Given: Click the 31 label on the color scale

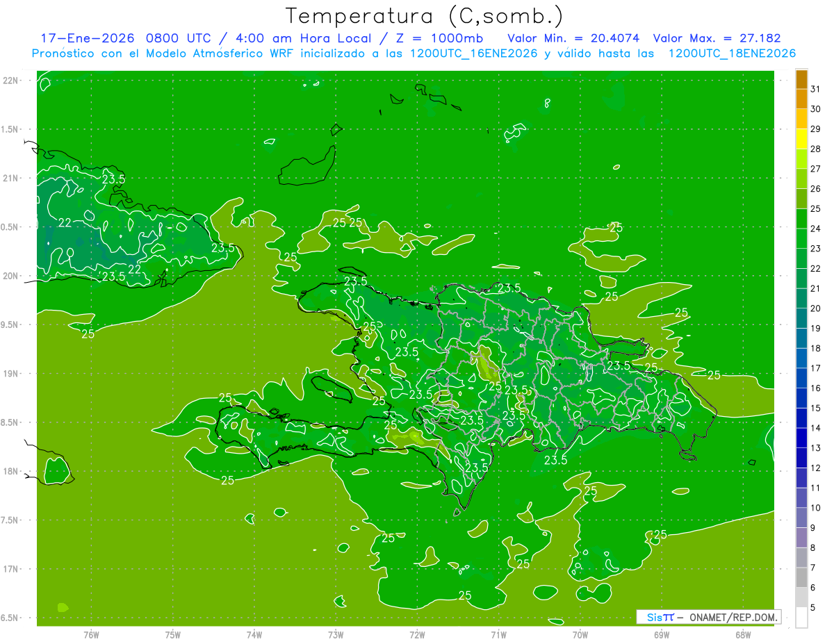Looking at the screenshot, I should coord(816,88).
